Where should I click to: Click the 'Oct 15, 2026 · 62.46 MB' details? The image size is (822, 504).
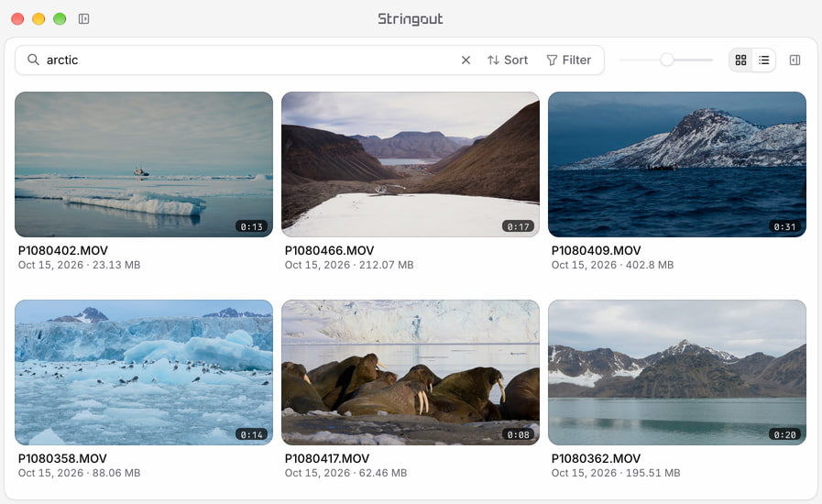click(346, 473)
